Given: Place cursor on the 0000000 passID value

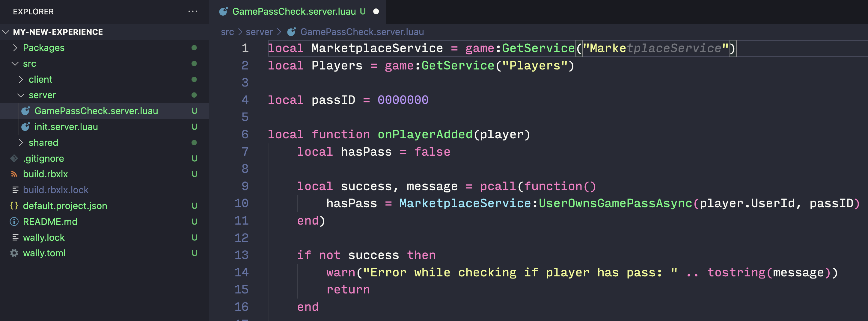Looking at the screenshot, I should (403, 100).
